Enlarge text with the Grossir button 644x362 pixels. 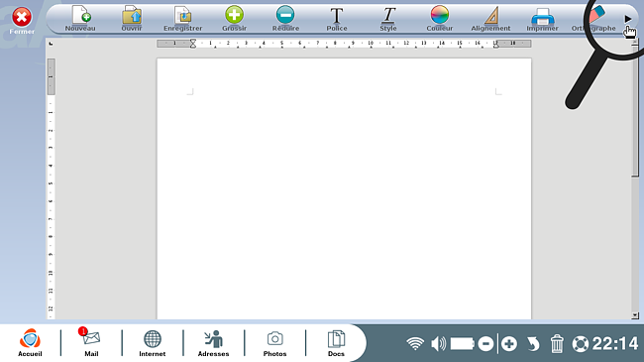[234, 19]
